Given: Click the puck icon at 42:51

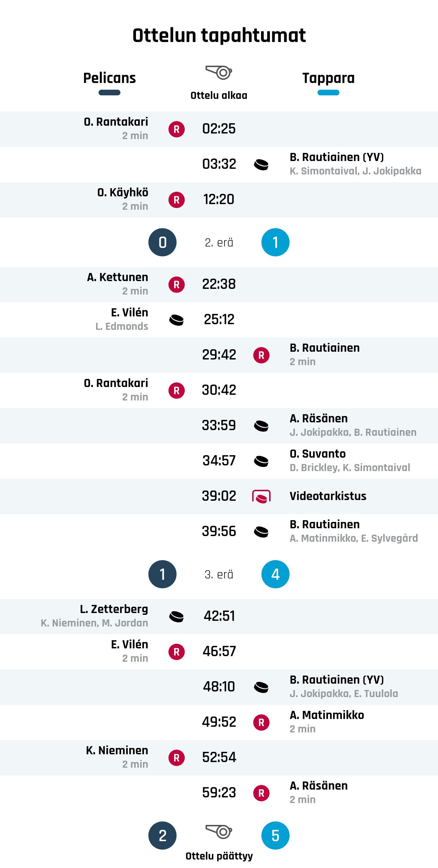Looking at the screenshot, I should [x=177, y=617].
